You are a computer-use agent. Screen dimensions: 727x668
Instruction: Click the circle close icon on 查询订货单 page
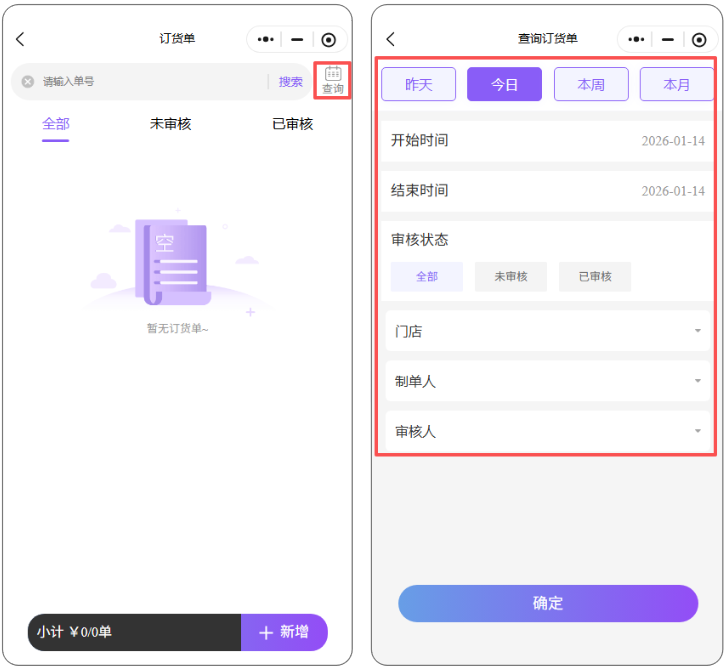pos(699,39)
